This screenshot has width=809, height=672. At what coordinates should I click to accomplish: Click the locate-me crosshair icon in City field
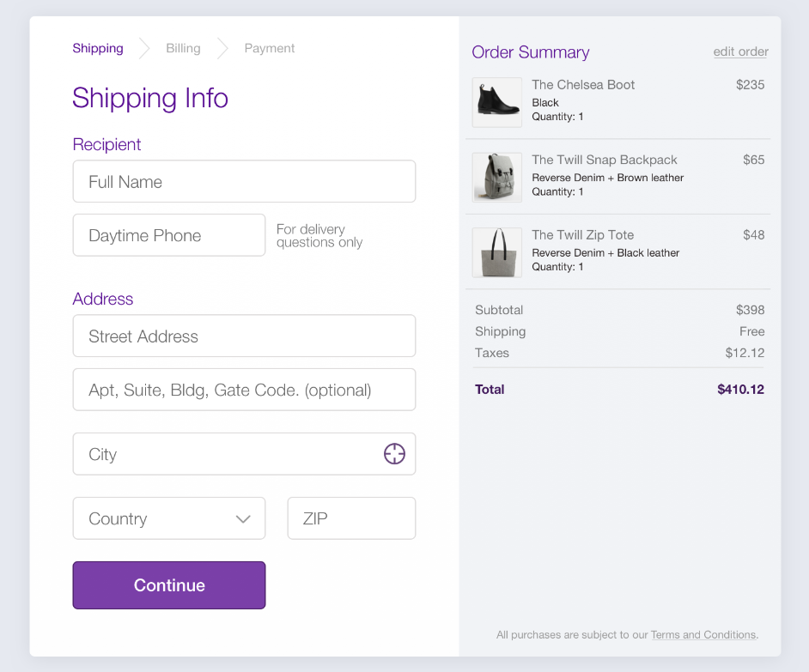point(394,454)
